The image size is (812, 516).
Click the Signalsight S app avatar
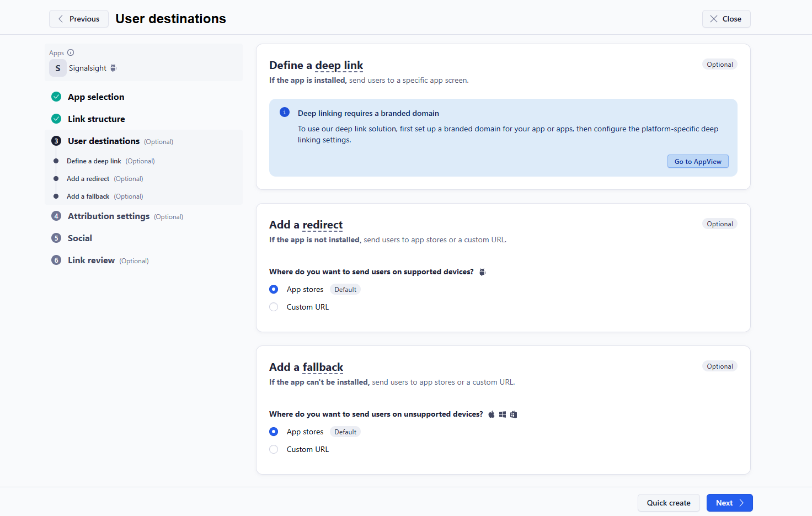[58, 68]
